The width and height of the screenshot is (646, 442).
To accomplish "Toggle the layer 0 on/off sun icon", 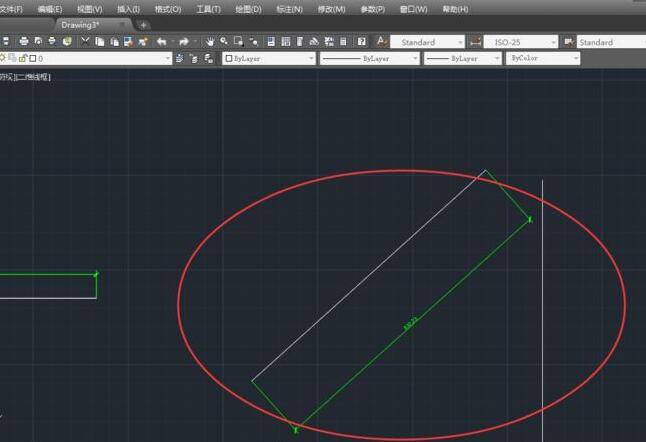I will pyautogui.click(x=3, y=59).
